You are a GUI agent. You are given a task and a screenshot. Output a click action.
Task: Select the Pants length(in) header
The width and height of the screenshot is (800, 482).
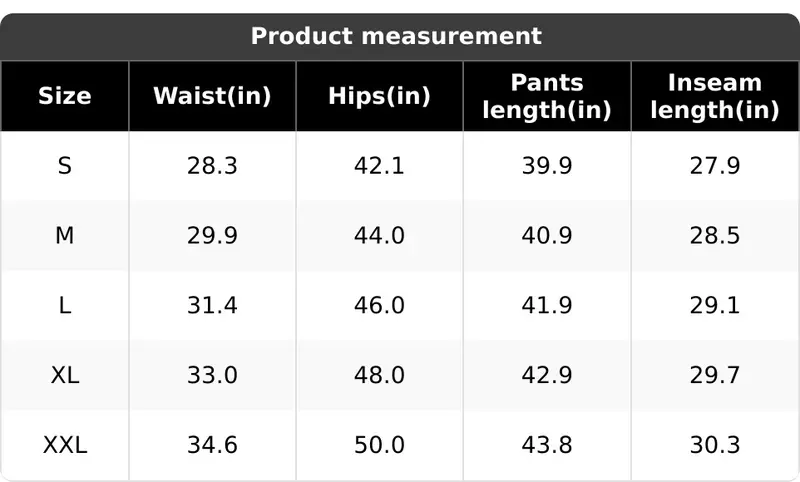coord(547,96)
